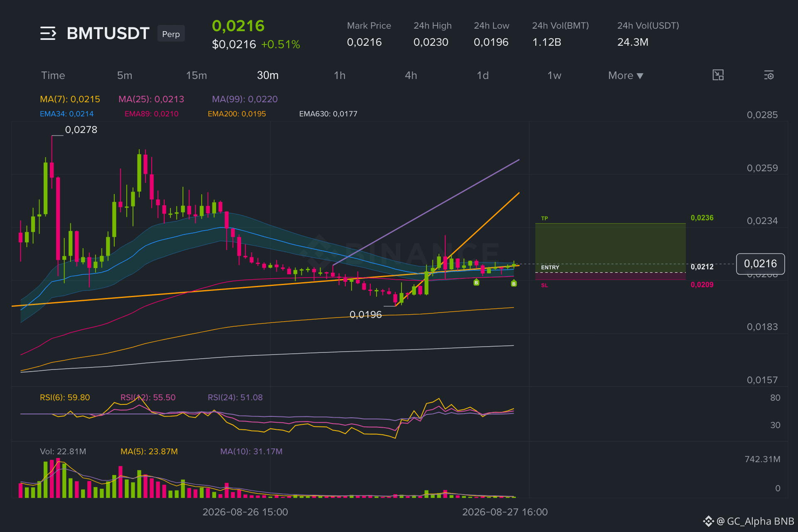Click the MA(25): 0,0213 indicator label
Screen dimensions: 798x532
tap(151, 99)
